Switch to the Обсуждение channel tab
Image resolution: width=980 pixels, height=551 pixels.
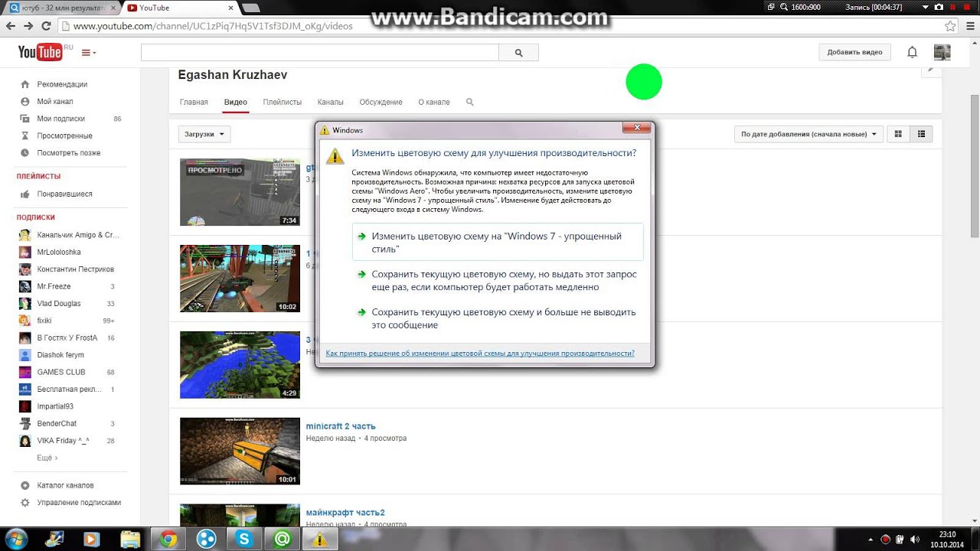point(381,102)
